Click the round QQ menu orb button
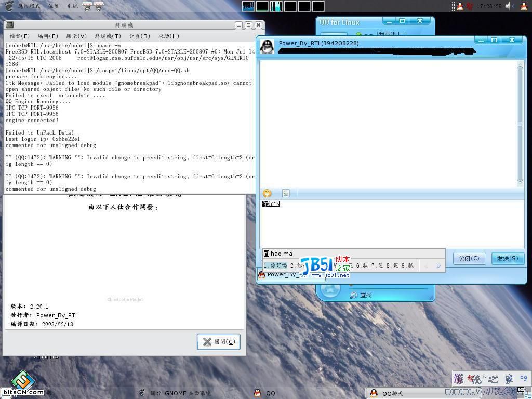This screenshot has width=532, height=399. 330,291
